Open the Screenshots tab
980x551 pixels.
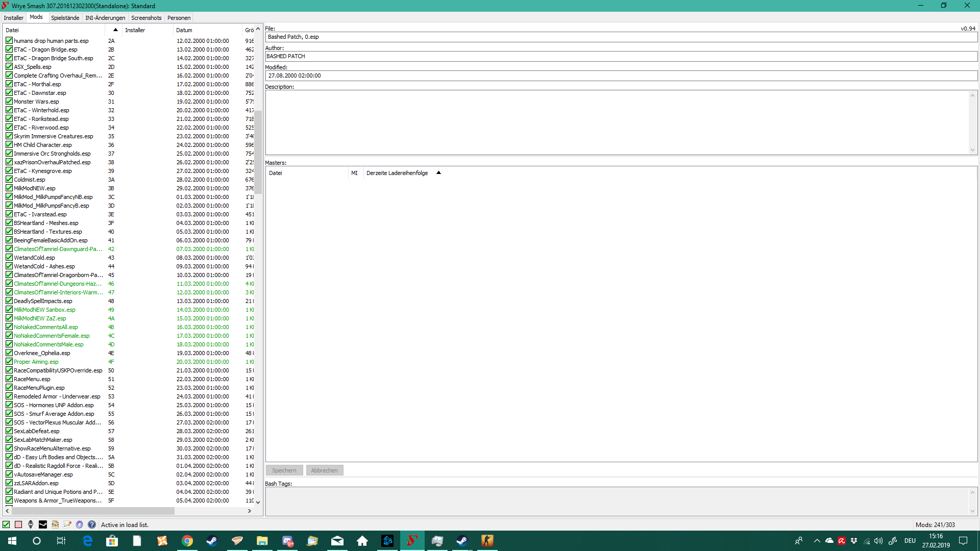point(146,18)
